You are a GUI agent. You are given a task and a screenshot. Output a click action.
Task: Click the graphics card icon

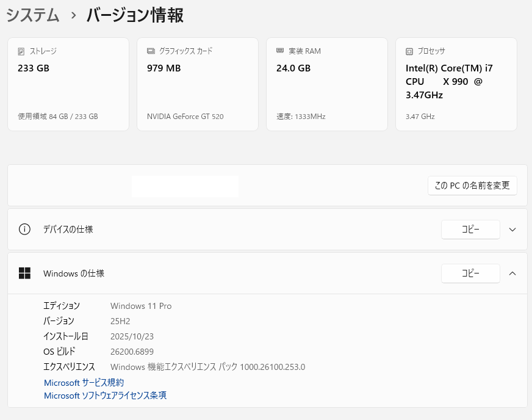(x=151, y=51)
